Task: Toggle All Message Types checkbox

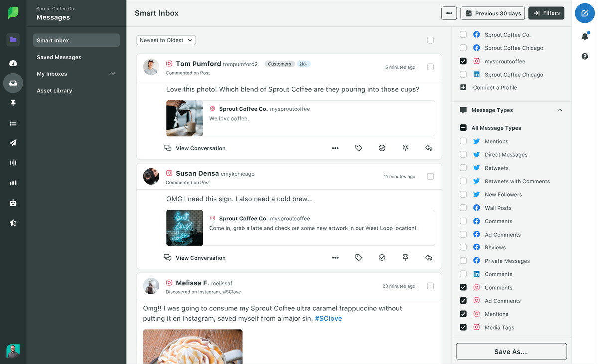Action: pyautogui.click(x=463, y=128)
